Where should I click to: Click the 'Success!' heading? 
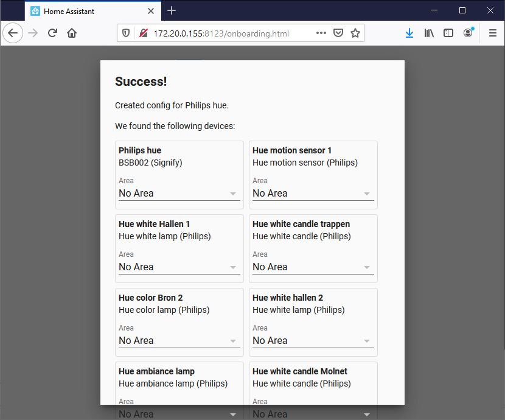pyautogui.click(x=141, y=82)
